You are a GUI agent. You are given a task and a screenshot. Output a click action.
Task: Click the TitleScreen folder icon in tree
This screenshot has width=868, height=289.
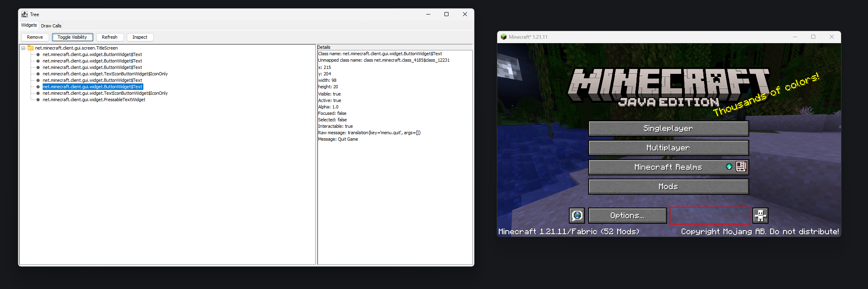[x=30, y=48]
